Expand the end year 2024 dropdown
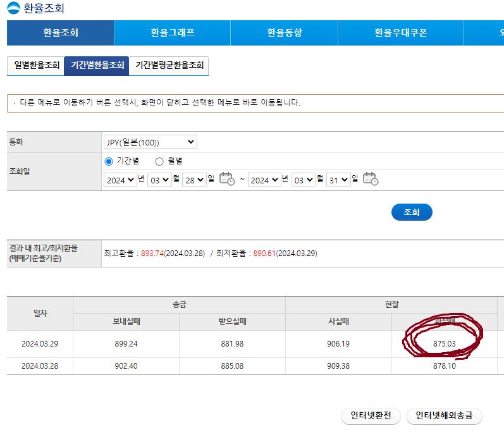Viewport: 504px width, 435px height. (264, 180)
